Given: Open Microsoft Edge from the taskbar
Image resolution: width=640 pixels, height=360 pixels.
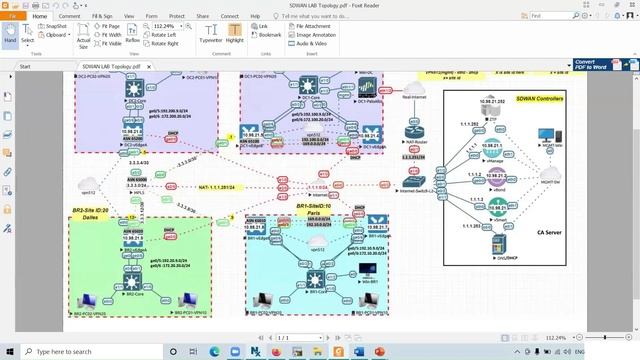Looking at the screenshot, I should point(214,351).
